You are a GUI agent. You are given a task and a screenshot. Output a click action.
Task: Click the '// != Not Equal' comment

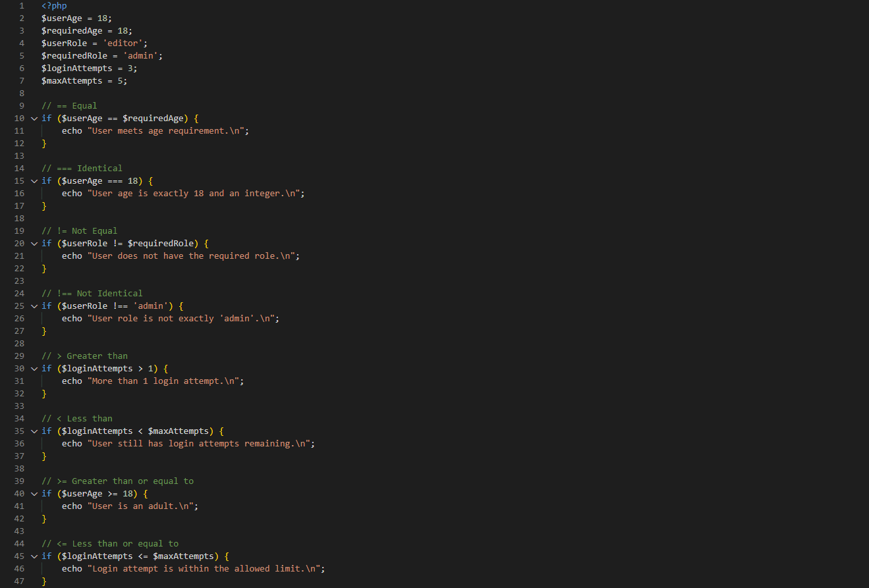79,231
